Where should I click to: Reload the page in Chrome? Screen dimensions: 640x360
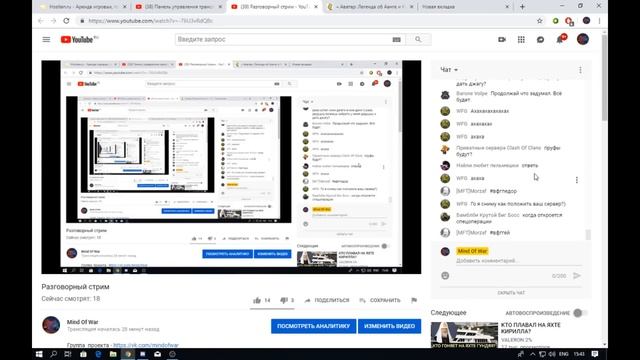(66, 21)
